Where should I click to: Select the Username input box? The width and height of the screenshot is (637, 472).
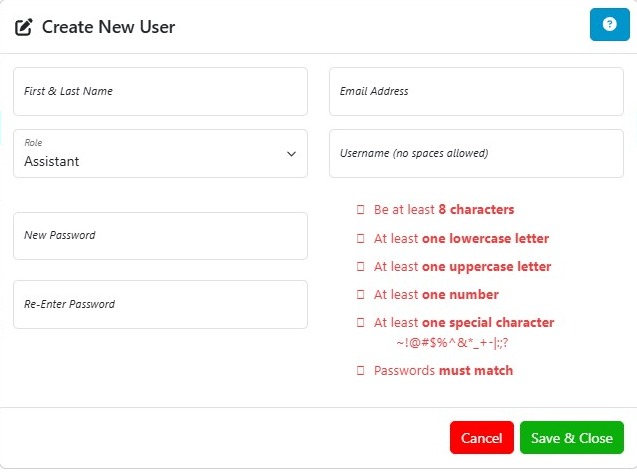pyautogui.click(x=476, y=154)
